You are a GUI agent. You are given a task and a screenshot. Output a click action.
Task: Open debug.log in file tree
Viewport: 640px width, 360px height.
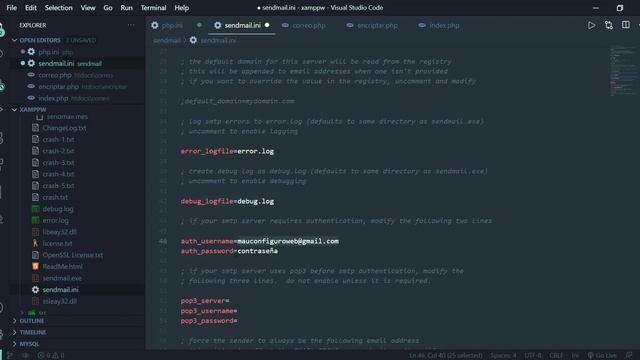point(58,209)
